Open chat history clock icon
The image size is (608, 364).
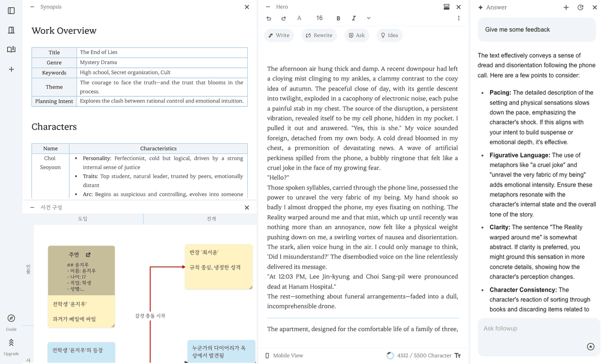pyautogui.click(x=581, y=8)
